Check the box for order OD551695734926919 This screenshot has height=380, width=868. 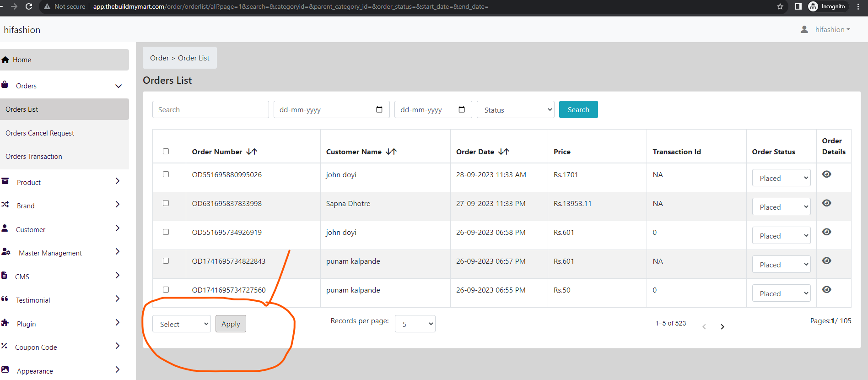tap(166, 232)
